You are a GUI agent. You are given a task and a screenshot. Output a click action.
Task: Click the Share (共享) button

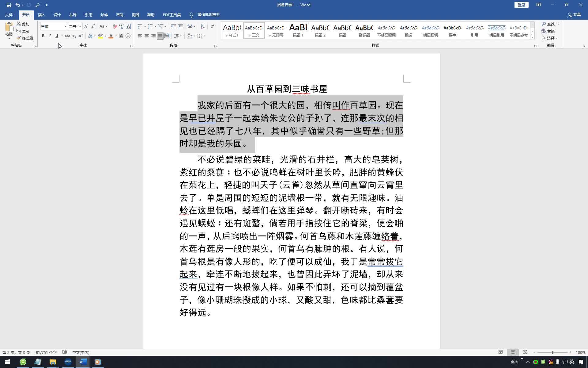574,15
